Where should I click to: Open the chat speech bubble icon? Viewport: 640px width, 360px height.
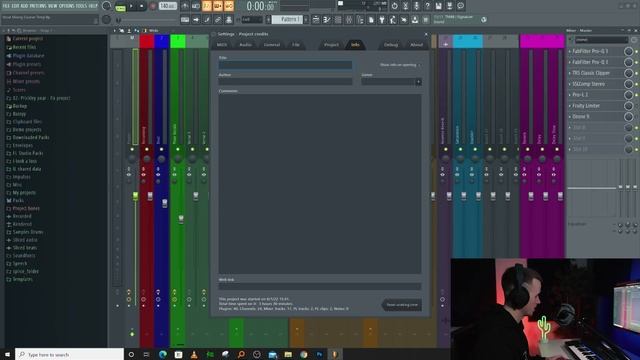tap(460, 6)
